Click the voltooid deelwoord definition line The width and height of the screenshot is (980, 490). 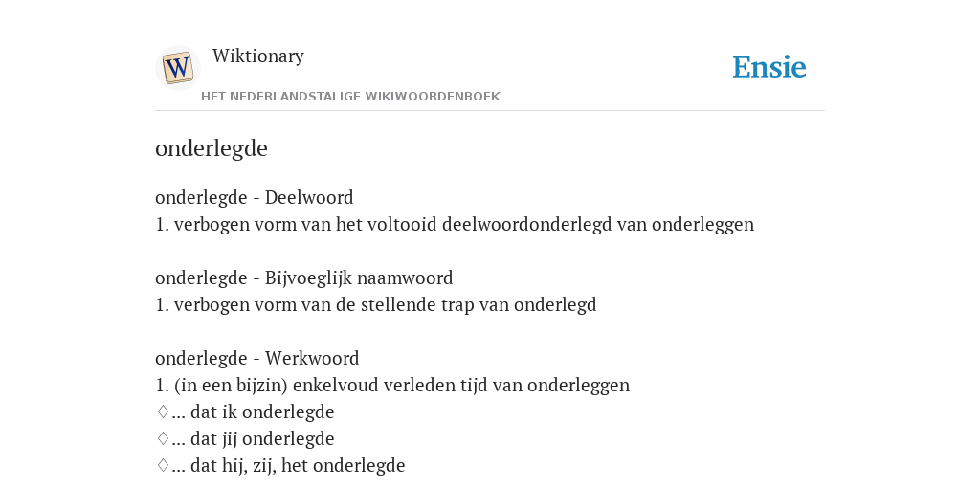coord(455,224)
